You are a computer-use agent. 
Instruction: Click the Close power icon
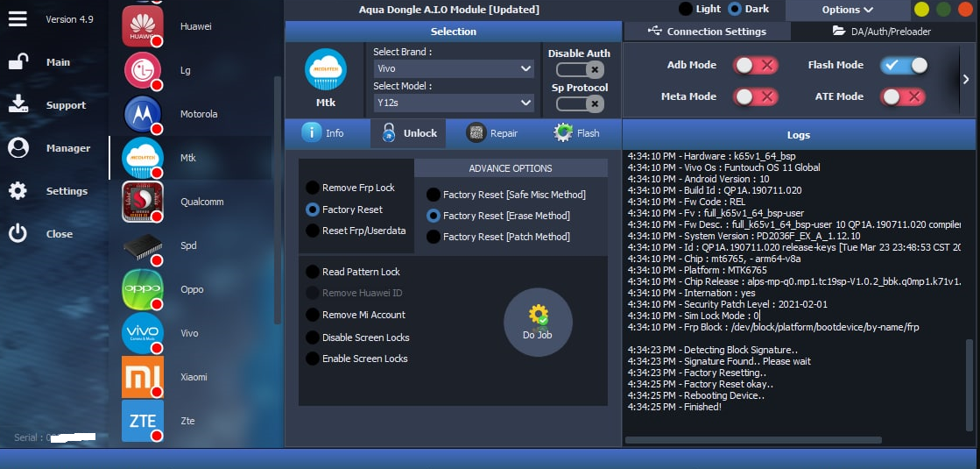coord(18,233)
